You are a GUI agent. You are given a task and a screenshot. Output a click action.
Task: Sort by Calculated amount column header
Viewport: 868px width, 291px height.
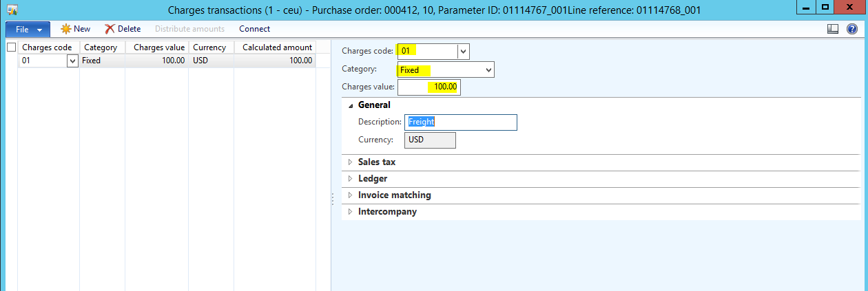click(277, 47)
